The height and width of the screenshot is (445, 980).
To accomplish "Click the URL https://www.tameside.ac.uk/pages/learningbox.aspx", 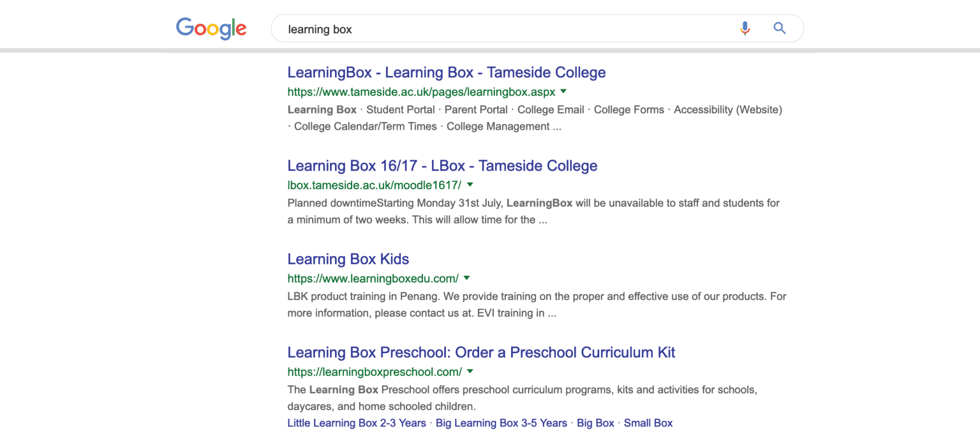I will 422,92.
